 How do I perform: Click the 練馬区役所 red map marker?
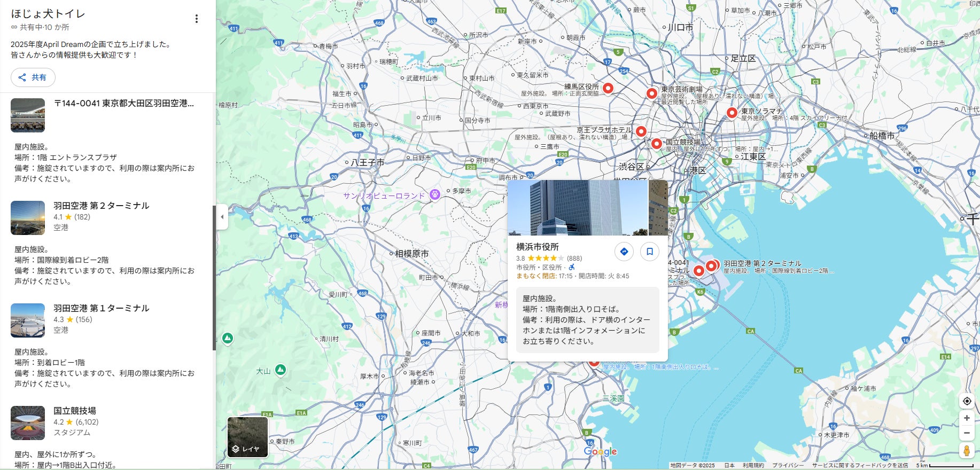[x=608, y=88]
